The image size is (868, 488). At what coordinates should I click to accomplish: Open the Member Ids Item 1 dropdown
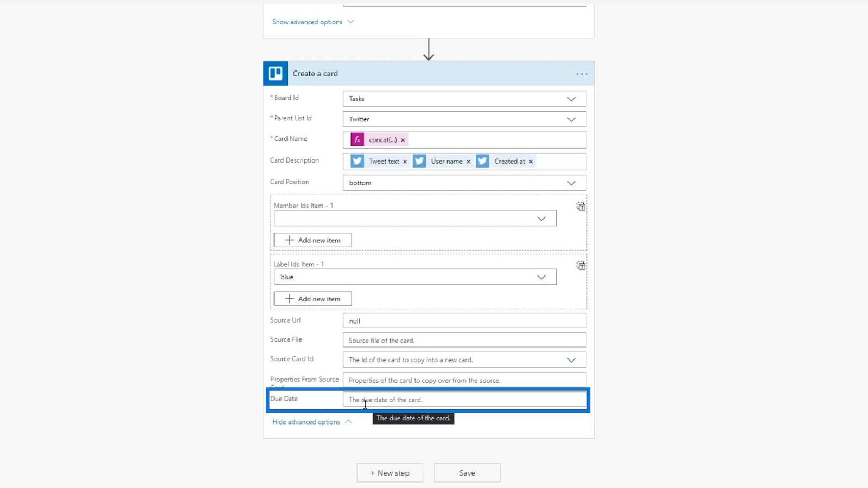(x=415, y=219)
